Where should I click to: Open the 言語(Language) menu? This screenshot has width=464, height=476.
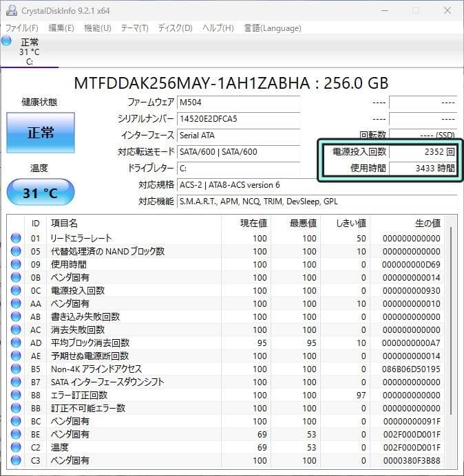tap(273, 28)
